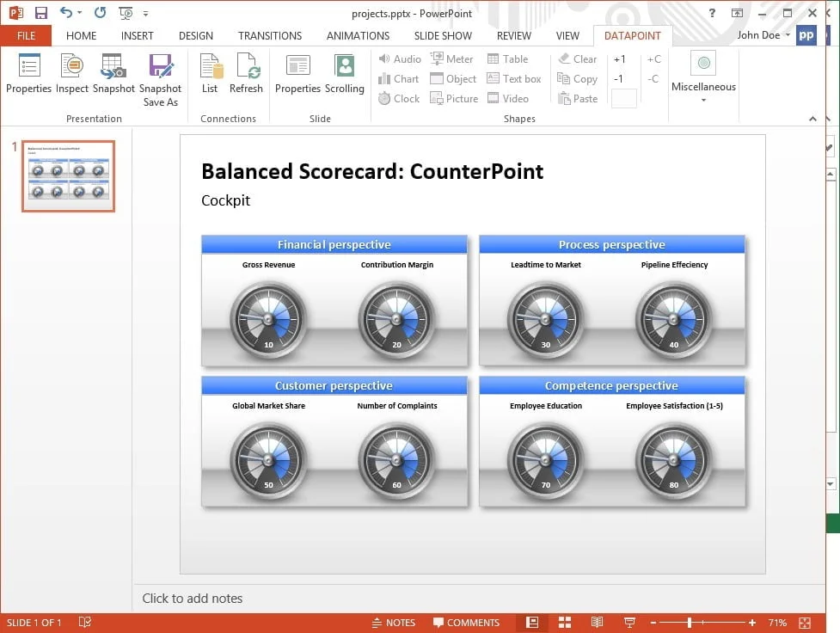The height and width of the screenshot is (633, 840).
Task: Open the FILE tab
Action: (x=26, y=36)
